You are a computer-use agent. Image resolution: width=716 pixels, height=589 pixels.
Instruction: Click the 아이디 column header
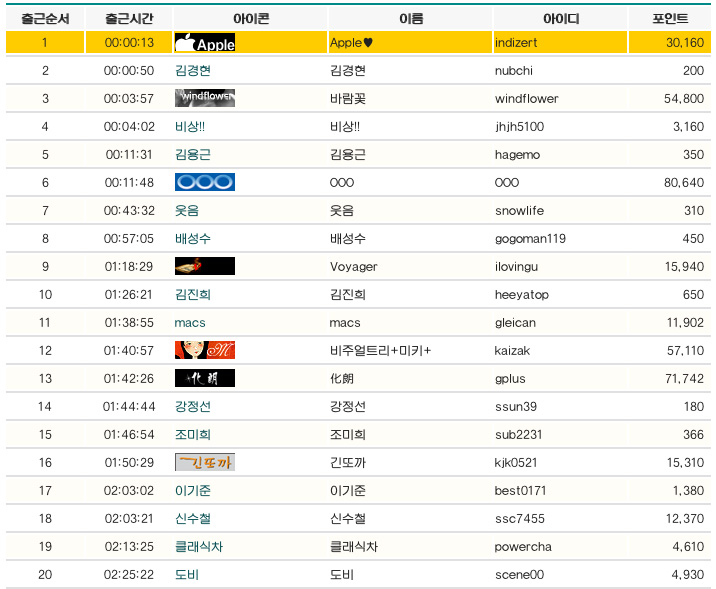(x=561, y=19)
